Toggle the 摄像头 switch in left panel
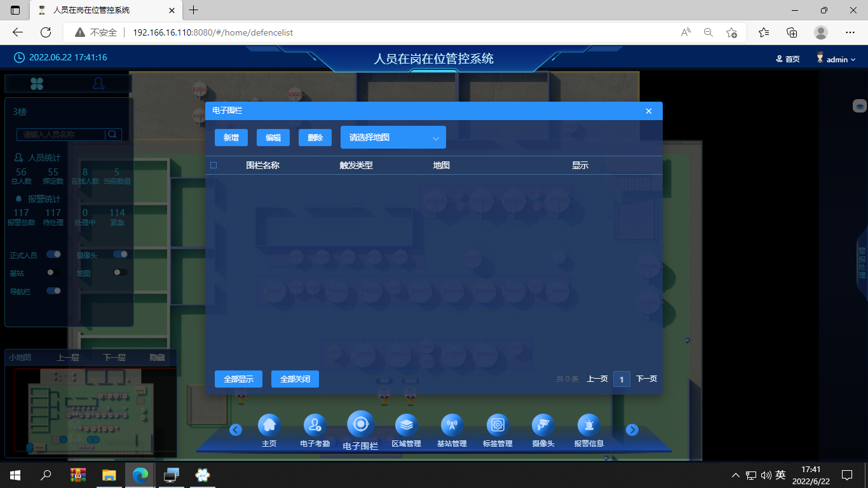868x488 pixels. (x=121, y=254)
